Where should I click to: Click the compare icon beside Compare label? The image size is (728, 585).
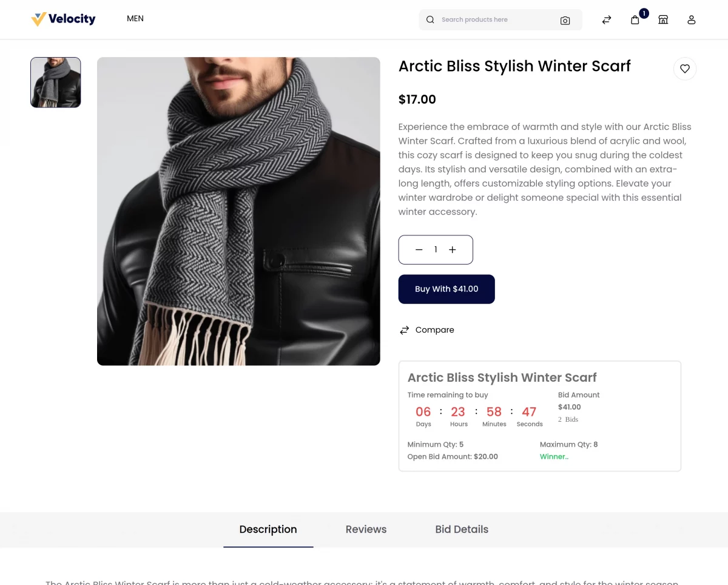(404, 330)
